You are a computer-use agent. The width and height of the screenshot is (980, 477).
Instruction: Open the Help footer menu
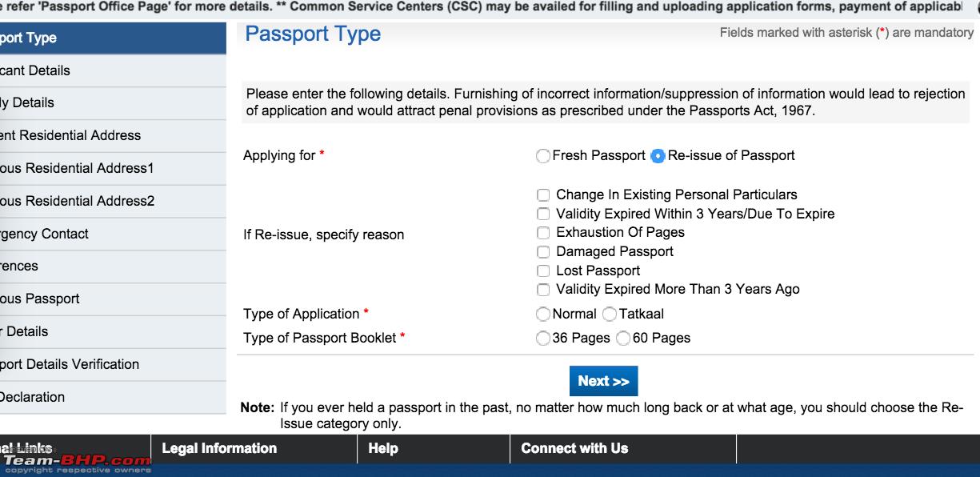[383, 449]
